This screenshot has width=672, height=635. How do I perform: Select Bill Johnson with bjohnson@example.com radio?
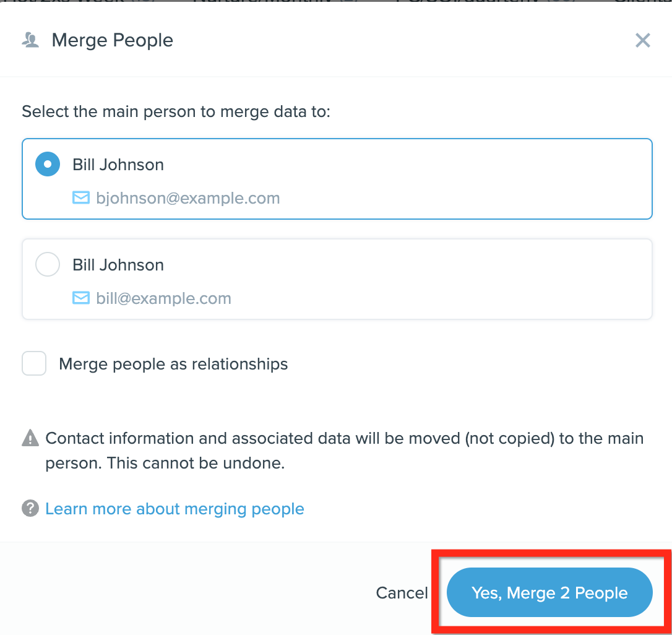[48, 164]
